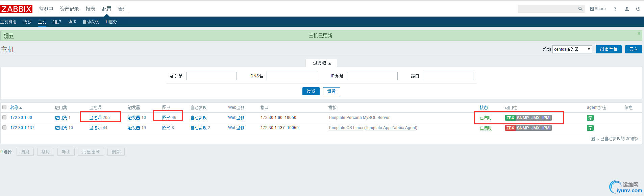
Task: Click the search magnifier icon
Action: pos(580,9)
